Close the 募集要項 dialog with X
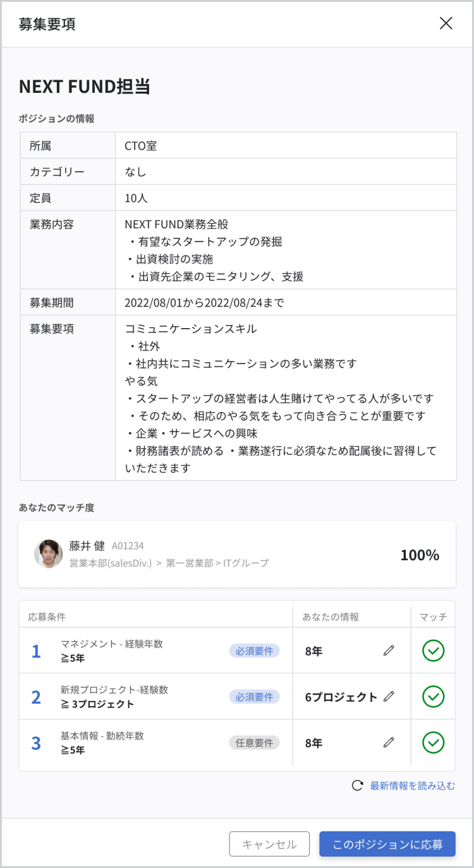 [446, 23]
